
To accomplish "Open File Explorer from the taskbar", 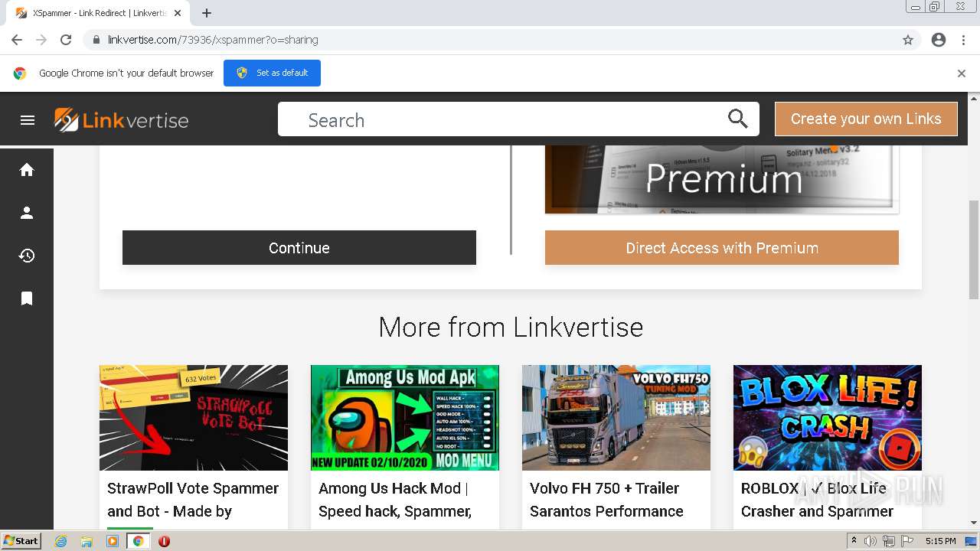I will (87, 541).
